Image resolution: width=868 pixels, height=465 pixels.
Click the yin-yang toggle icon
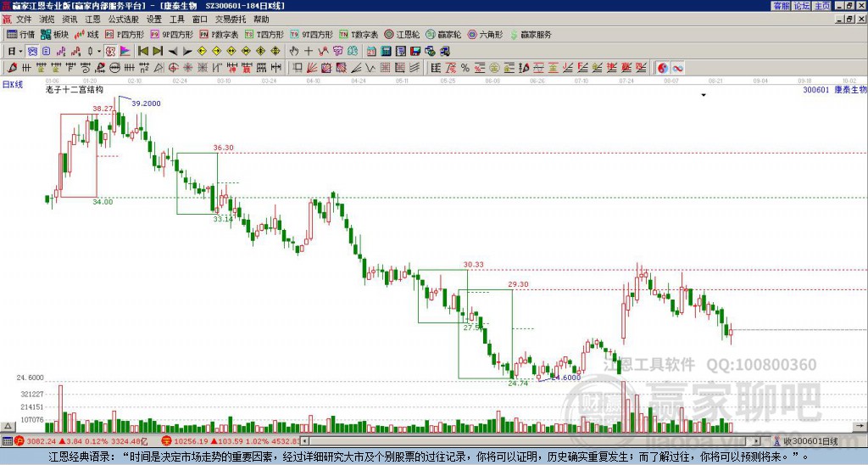coord(663,68)
